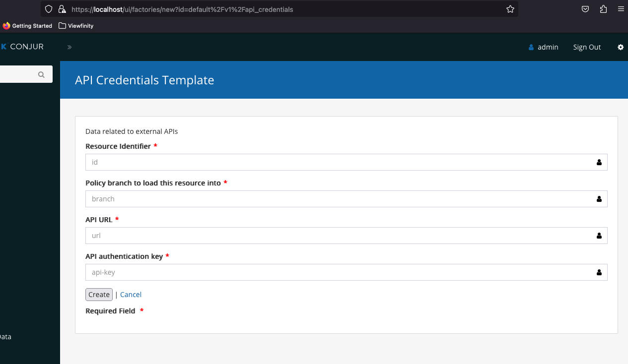The image size is (628, 364).
Task: Open the settings gear icon
Action: coord(621,47)
